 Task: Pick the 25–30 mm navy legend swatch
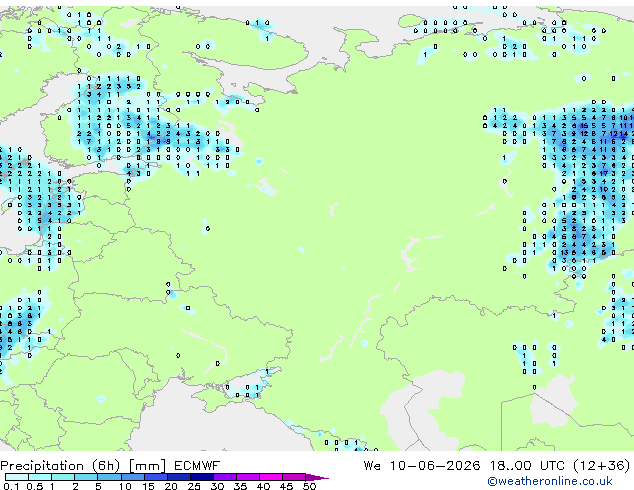[201, 477]
